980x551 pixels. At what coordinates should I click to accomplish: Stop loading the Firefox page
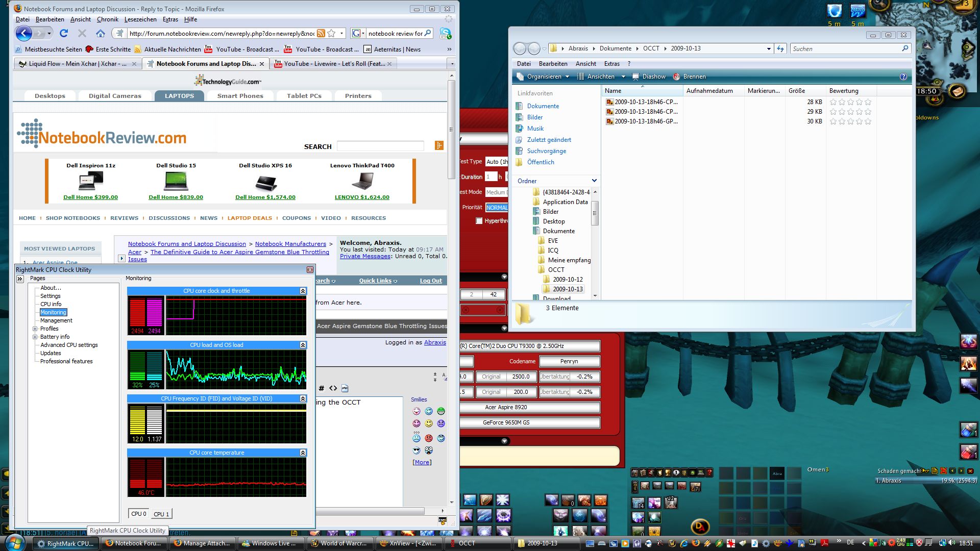pos(82,34)
